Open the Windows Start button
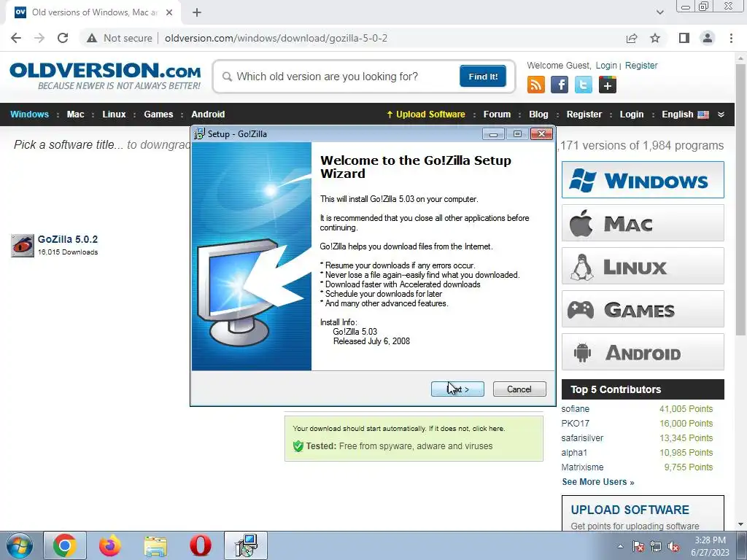747x560 pixels. tap(19, 545)
